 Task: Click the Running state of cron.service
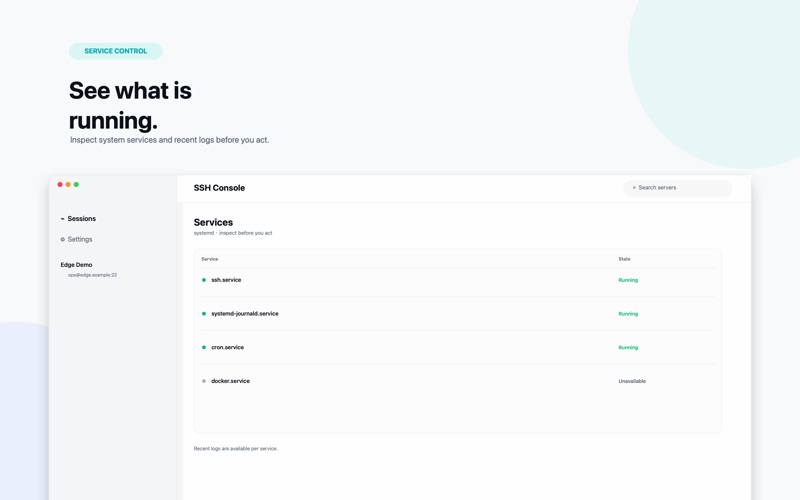(x=628, y=347)
